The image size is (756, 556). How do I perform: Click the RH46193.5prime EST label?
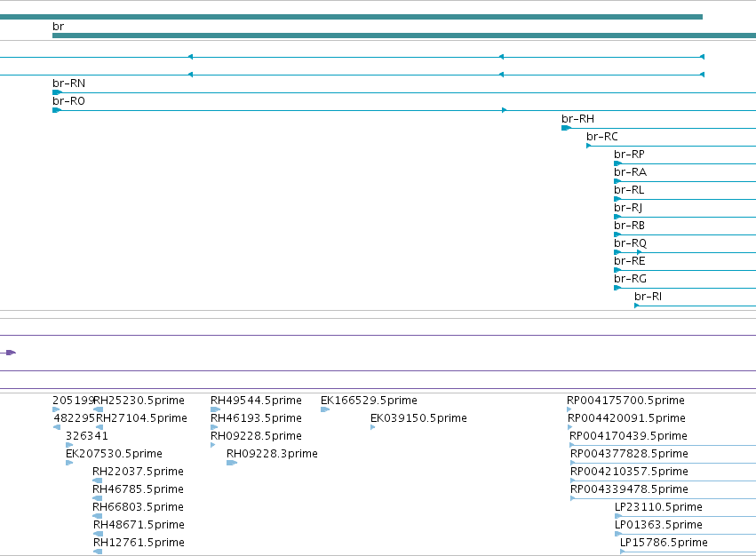[x=256, y=418]
